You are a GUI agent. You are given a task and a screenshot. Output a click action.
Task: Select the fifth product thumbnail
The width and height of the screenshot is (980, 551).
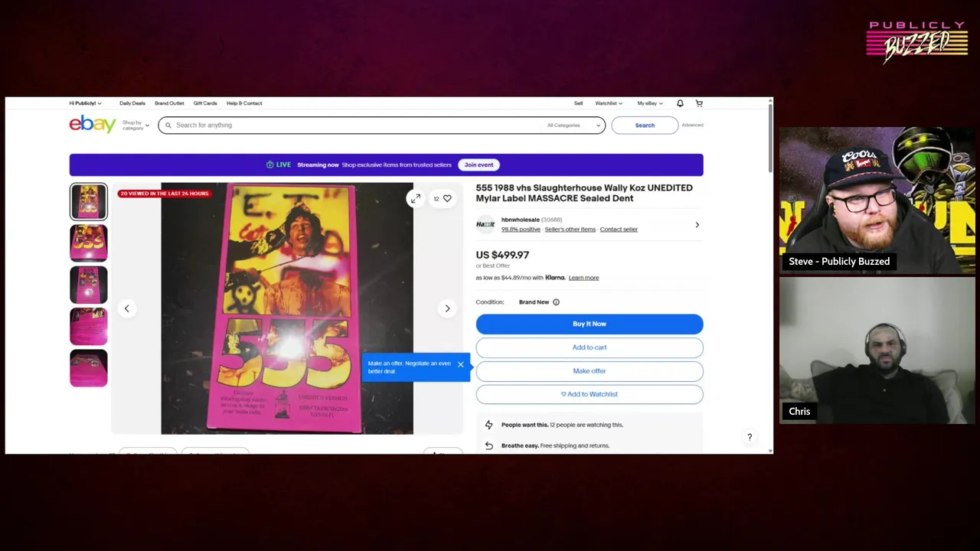pyautogui.click(x=89, y=368)
